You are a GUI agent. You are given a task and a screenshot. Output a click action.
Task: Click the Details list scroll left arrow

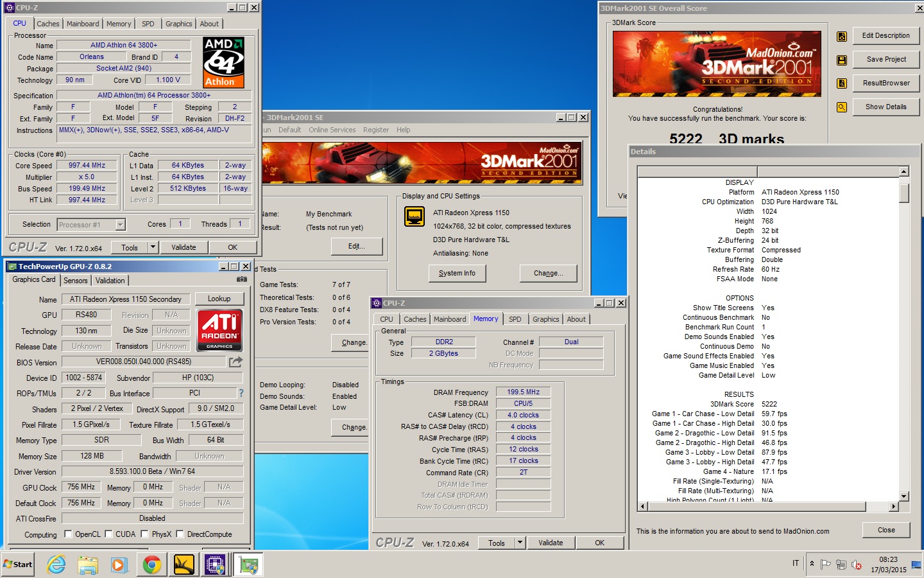[x=642, y=507]
